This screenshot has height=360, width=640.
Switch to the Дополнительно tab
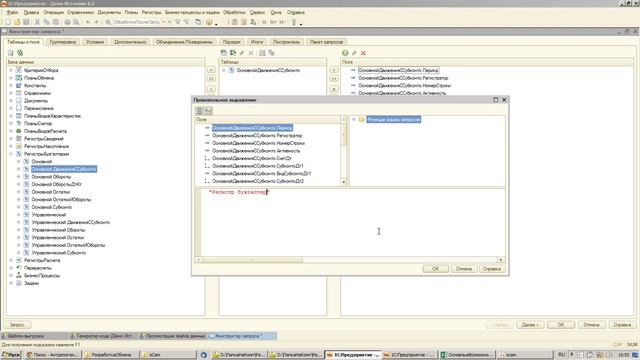(x=130, y=42)
